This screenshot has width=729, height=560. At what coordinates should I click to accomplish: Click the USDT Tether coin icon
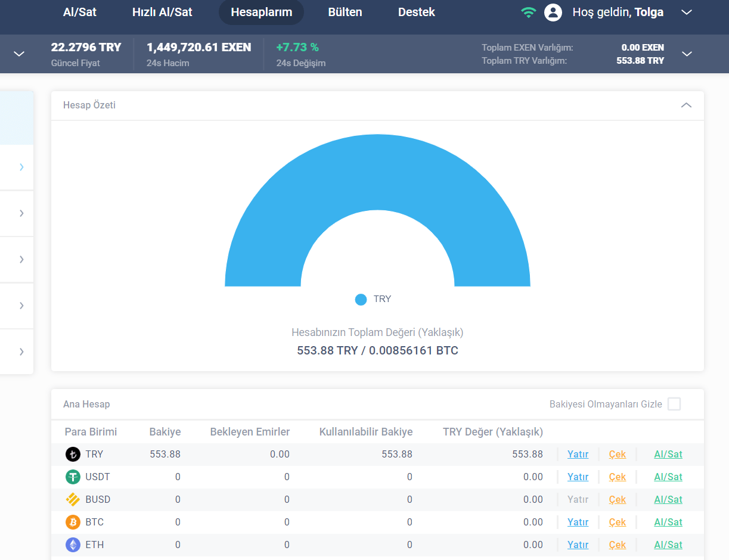pyautogui.click(x=73, y=477)
